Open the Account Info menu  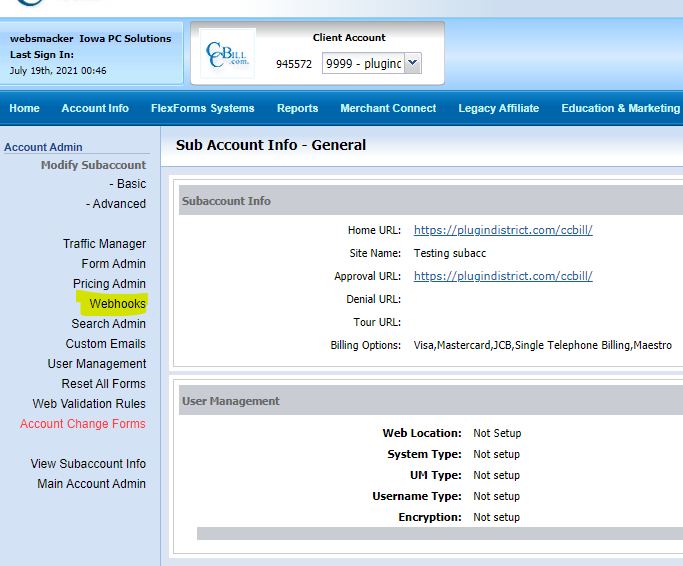click(95, 108)
